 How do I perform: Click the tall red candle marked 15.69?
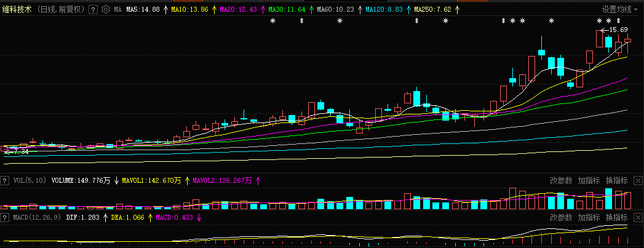[599, 39]
